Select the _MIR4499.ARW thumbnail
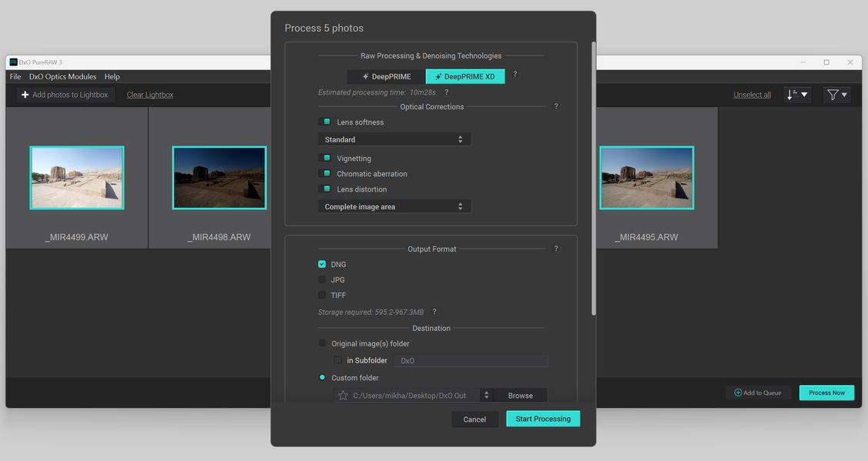868x461 pixels. point(77,178)
